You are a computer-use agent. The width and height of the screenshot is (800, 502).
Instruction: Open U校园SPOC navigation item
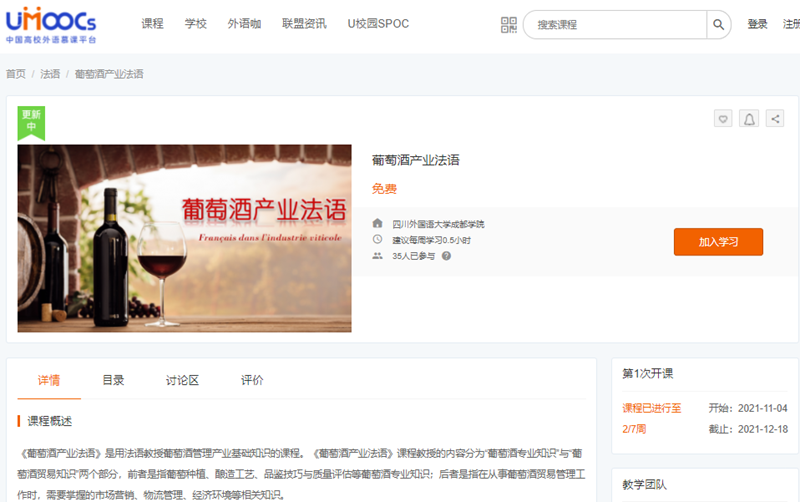point(378,24)
